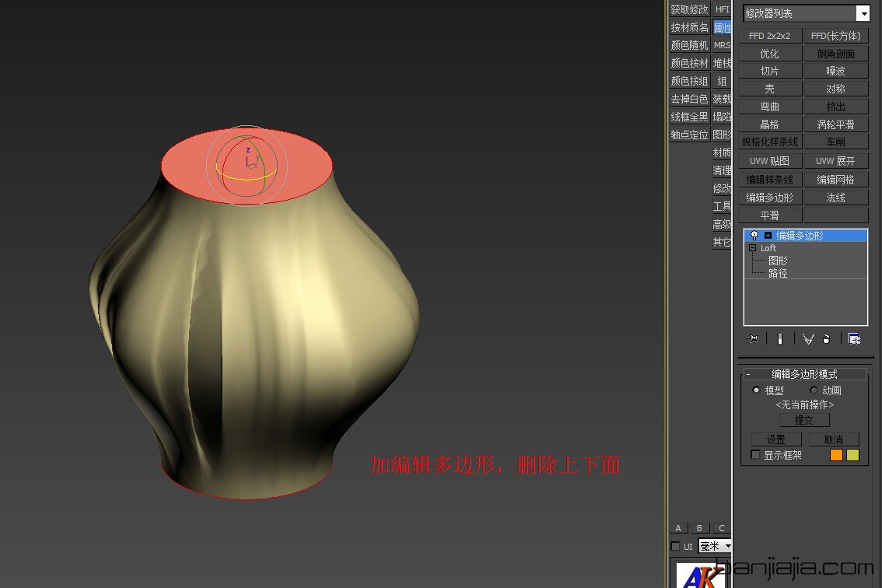Screen dimensions: 882x588
Task: Click the 颜色随机 button
Action: 690,45
